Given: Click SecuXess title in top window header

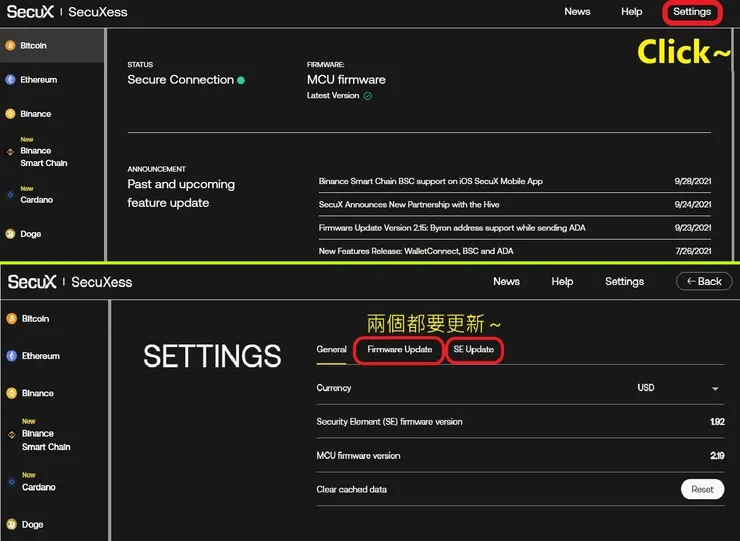Looking at the screenshot, I should pos(98,12).
